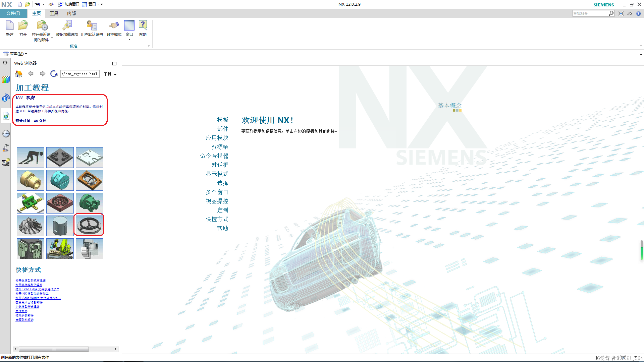Collapse the ribbon using the up chevron

click(x=630, y=13)
